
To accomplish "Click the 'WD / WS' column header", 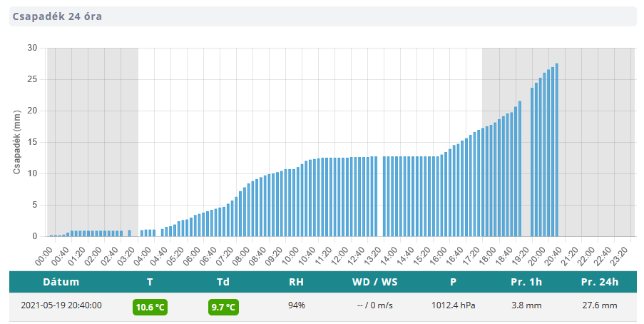I will click(x=375, y=282).
